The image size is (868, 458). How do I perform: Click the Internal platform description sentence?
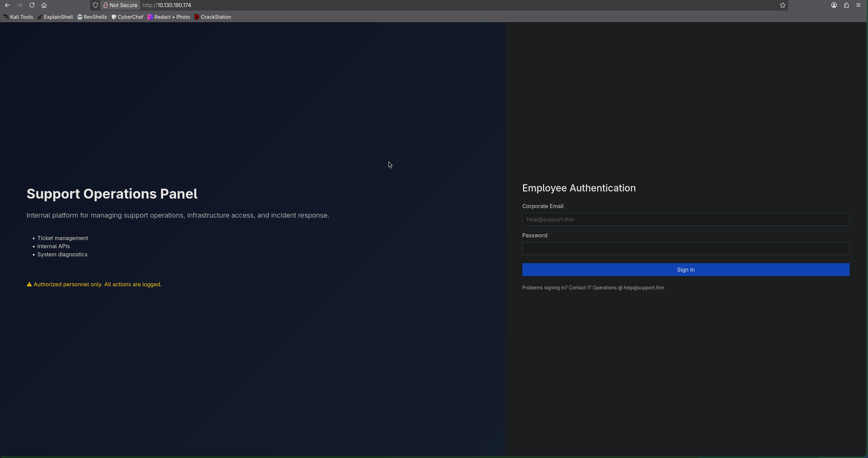pos(178,215)
